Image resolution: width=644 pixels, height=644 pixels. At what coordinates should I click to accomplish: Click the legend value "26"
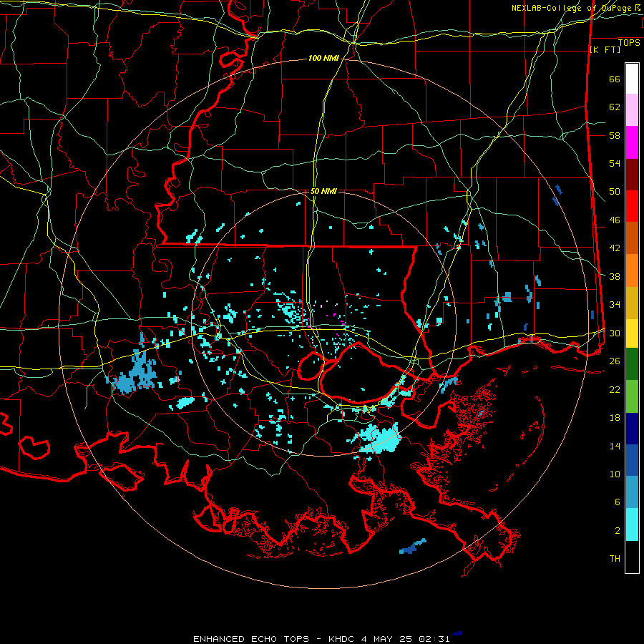[x=615, y=361]
